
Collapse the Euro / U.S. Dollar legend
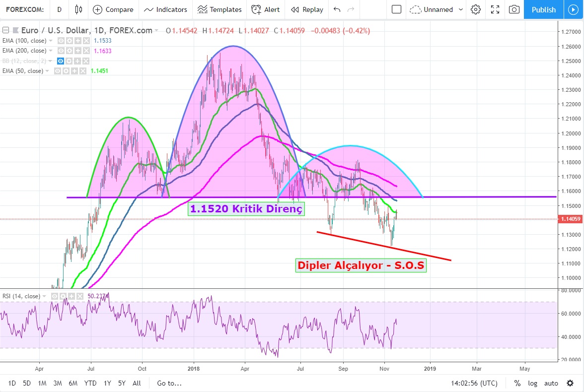point(5,30)
